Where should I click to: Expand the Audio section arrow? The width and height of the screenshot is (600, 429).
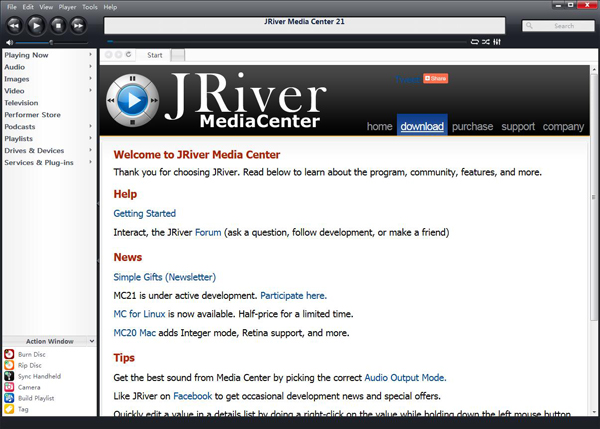pyautogui.click(x=91, y=67)
